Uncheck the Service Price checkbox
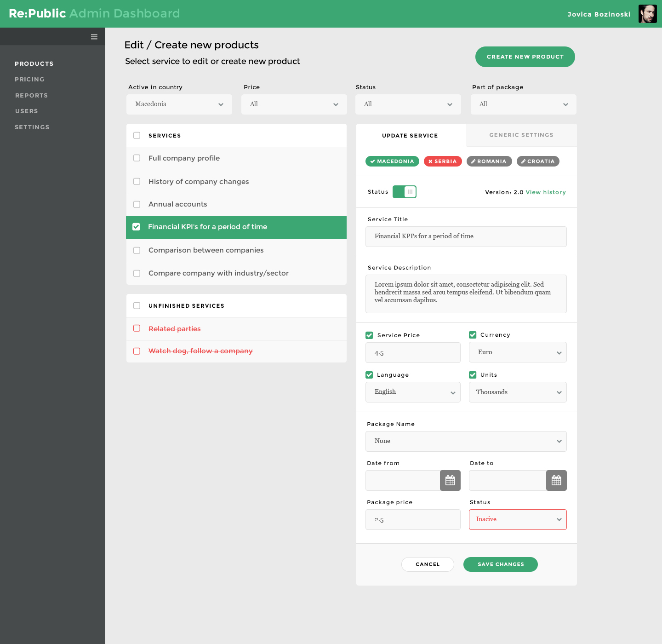 pos(369,335)
